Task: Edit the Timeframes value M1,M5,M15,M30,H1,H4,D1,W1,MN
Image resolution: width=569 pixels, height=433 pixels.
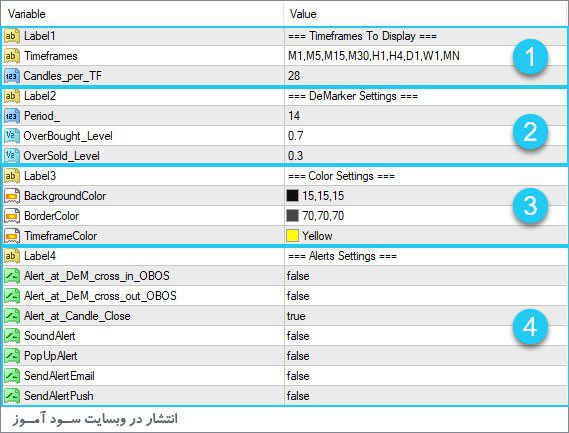Action: (x=374, y=56)
